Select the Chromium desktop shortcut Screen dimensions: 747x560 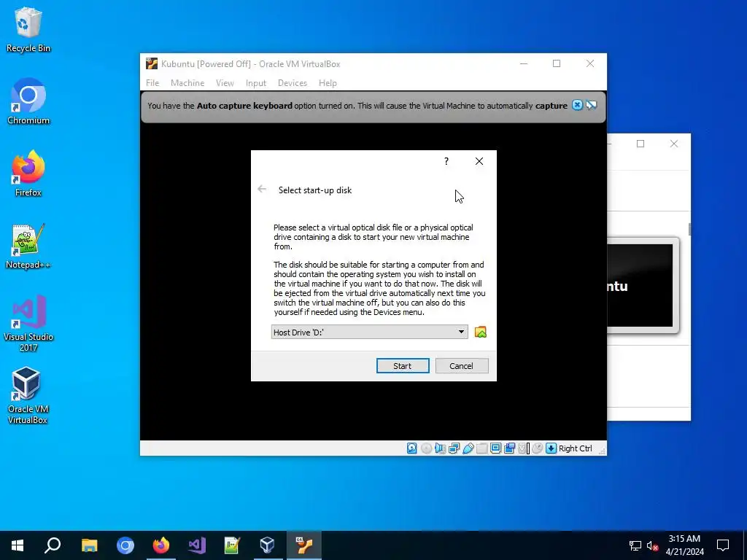(x=28, y=101)
